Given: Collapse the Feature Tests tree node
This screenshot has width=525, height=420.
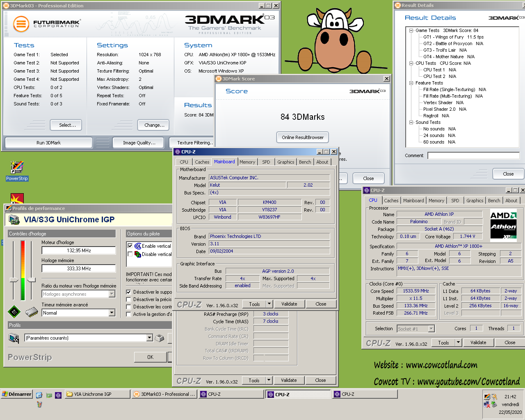Looking at the screenshot, I should tap(411, 83).
